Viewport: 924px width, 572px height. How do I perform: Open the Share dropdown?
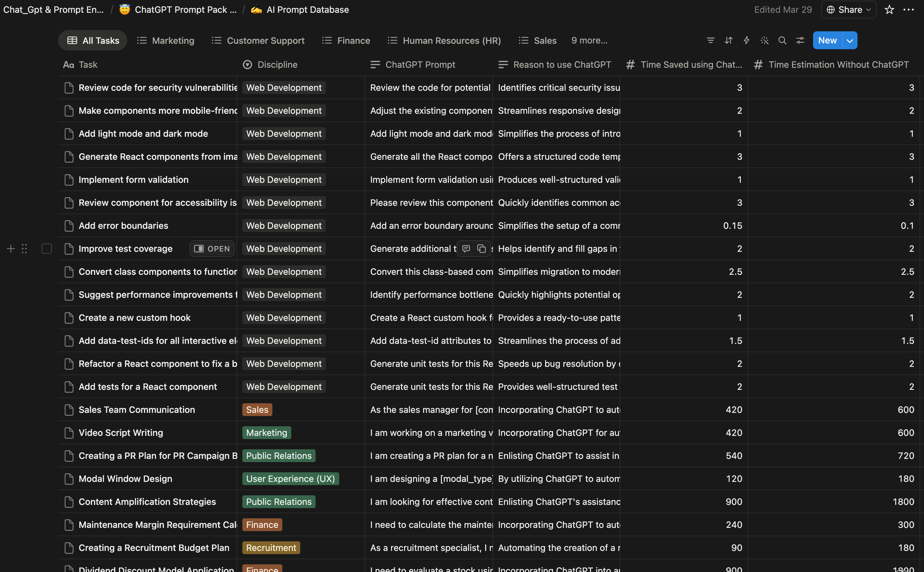(x=849, y=10)
